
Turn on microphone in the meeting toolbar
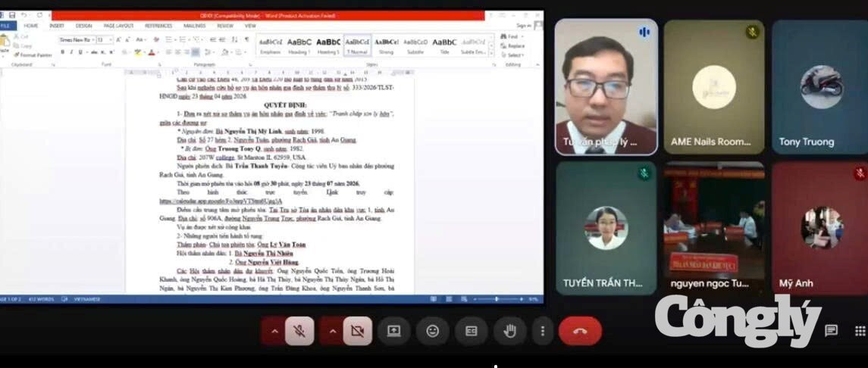[299, 331]
